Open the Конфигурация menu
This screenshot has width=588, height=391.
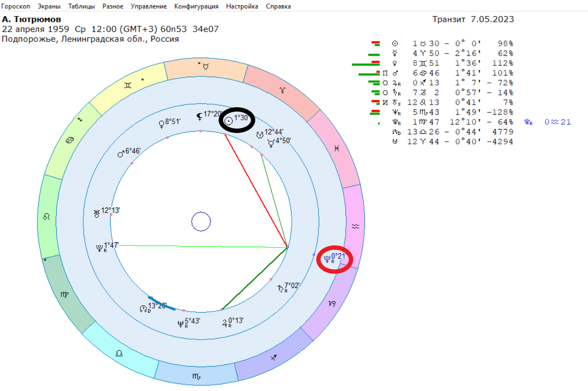[x=196, y=6]
